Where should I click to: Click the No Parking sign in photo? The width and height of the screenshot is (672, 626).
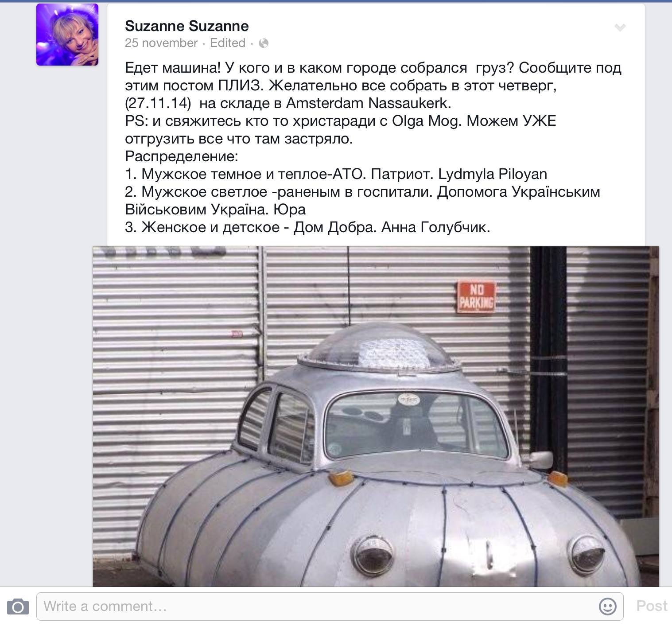[x=476, y=297]
